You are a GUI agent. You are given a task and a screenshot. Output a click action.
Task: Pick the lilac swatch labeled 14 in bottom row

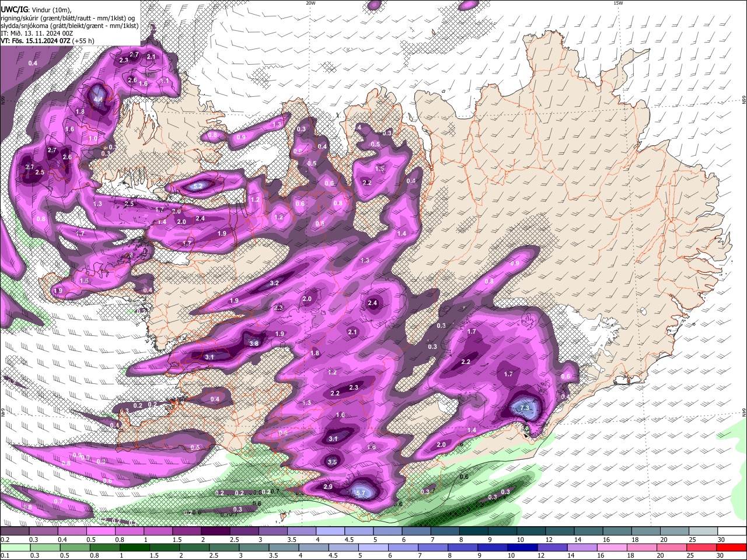[x=582, y=548]
